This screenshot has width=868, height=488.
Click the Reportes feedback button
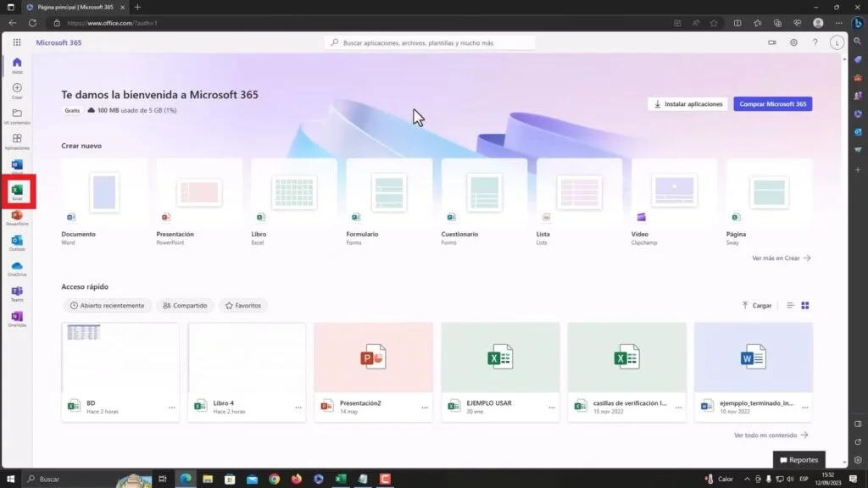pos(798,460)
